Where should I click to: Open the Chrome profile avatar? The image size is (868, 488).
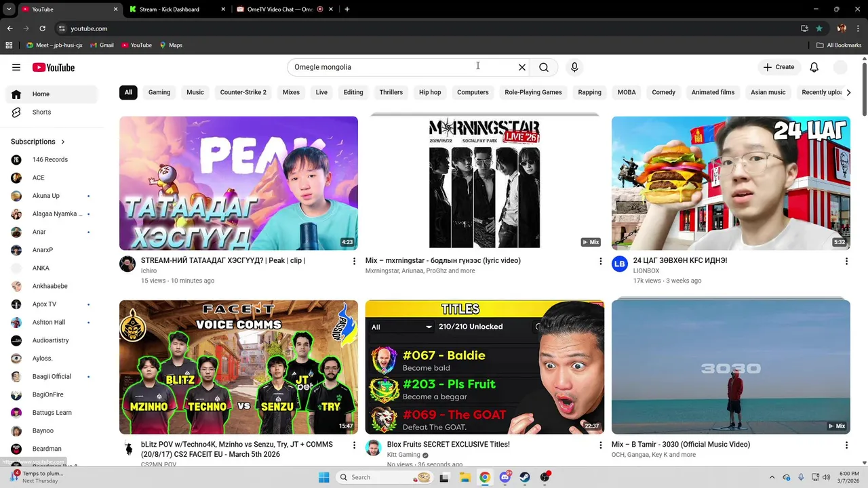pos(842,28)
